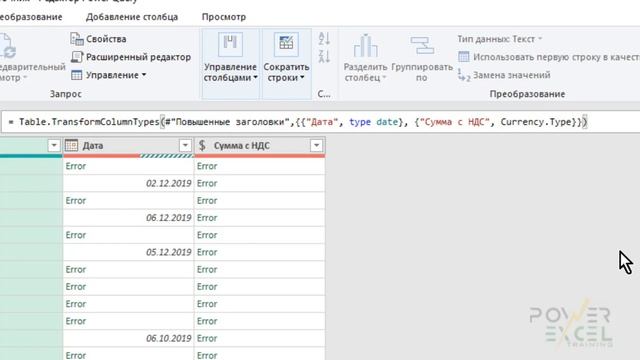Viewport: 640px width, 360px height.
Task: Click Error in first Дата row
Action: 76,166
